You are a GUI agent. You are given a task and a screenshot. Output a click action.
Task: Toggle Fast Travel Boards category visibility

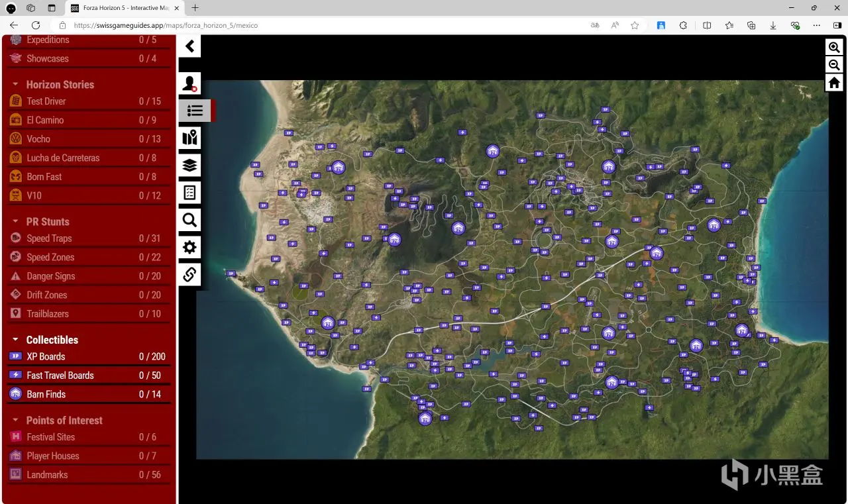coord(89,376)
